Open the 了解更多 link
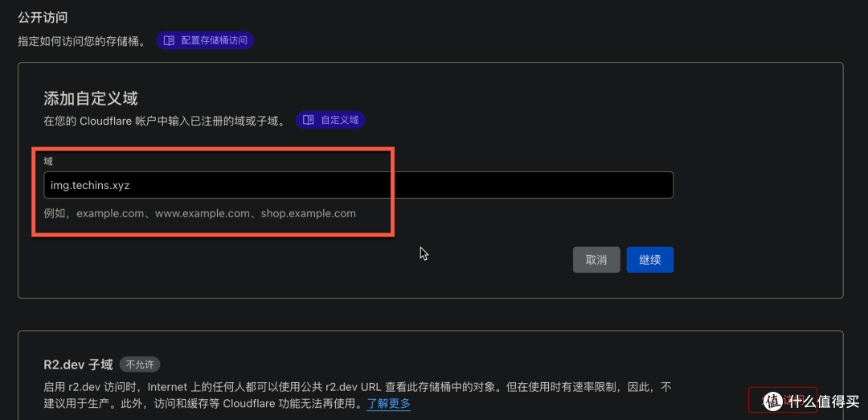 (x=389, y=403)
